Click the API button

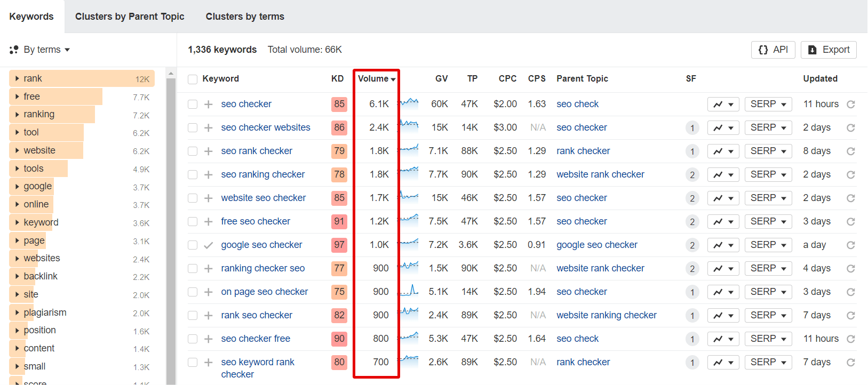coord(773,50)
